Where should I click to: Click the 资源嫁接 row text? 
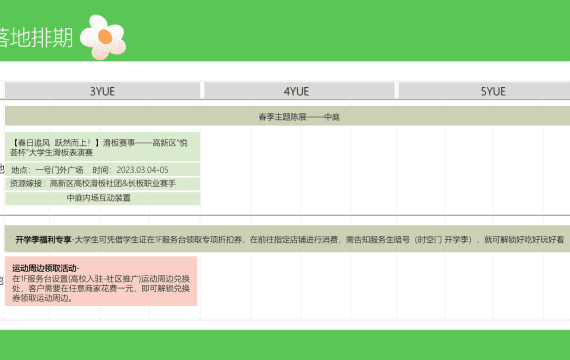click(x=93, y=183)
